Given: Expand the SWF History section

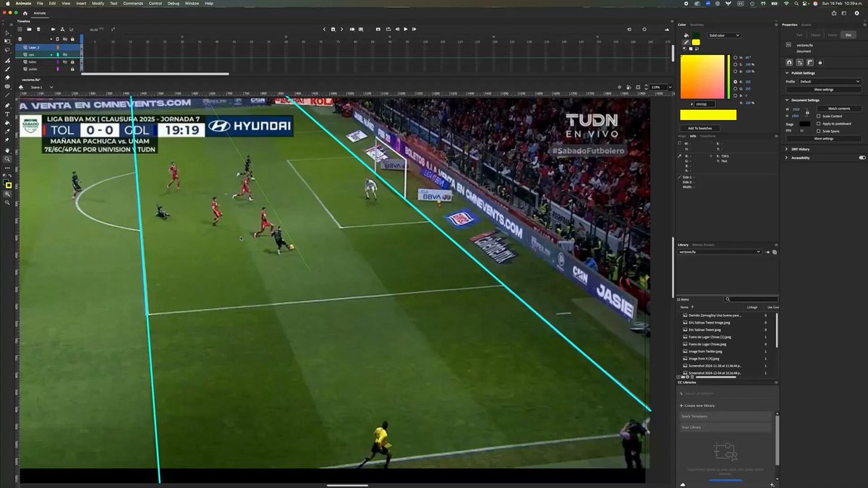Looking at the screenshot, I should [x=786, y=149].
